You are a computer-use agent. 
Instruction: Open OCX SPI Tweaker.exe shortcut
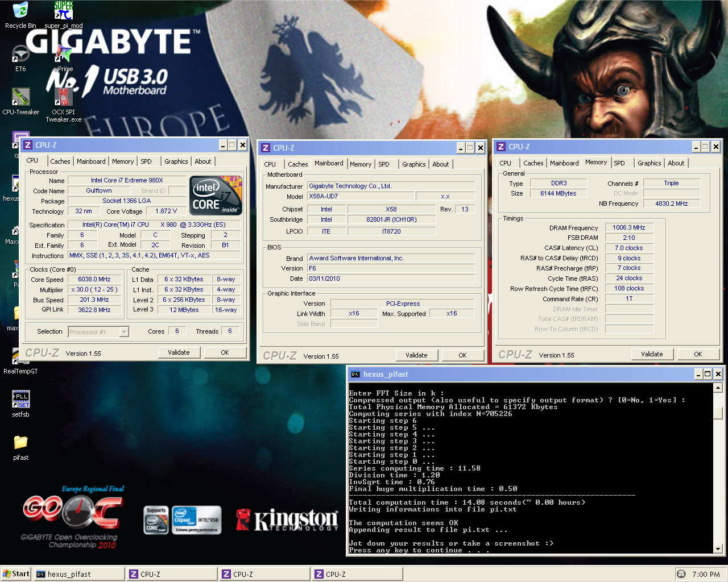[x=63, y=98]
